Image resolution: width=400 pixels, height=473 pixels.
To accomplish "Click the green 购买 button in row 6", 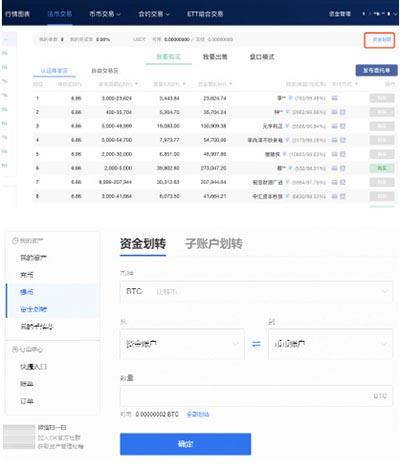I will tap(382, 168).
